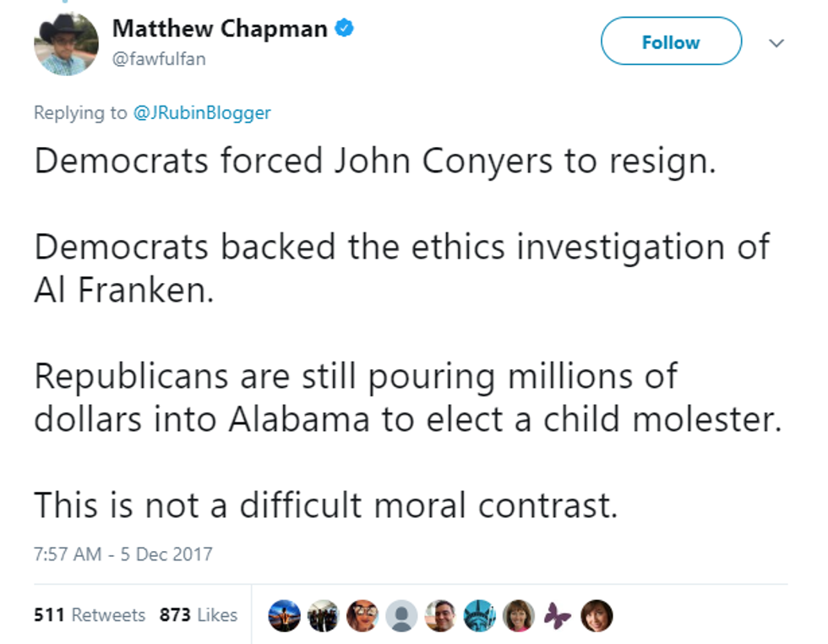Open the group photo liker avatar
Screen dimensions: 828x644
pyautogui.click(x=323, y=616)
